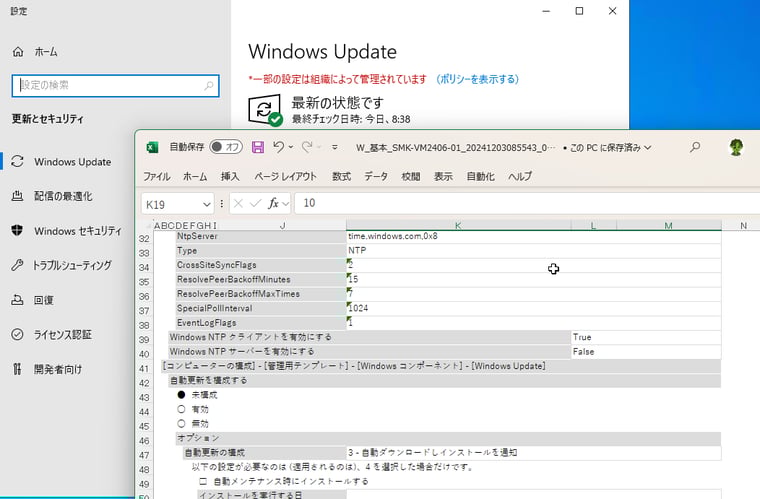Click the NtpServer label cell
Image resolution: width=760 pixels, height=499 pixels.
tap(261, 236)
